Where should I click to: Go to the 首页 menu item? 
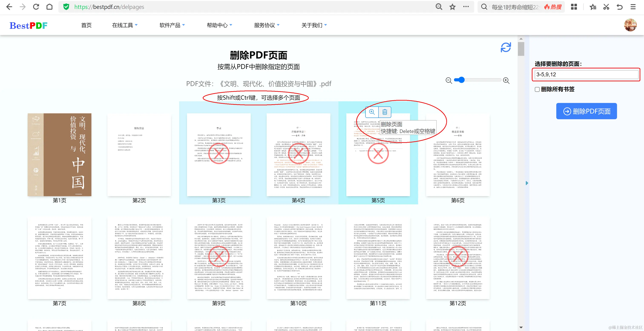[x=86, y=25]
